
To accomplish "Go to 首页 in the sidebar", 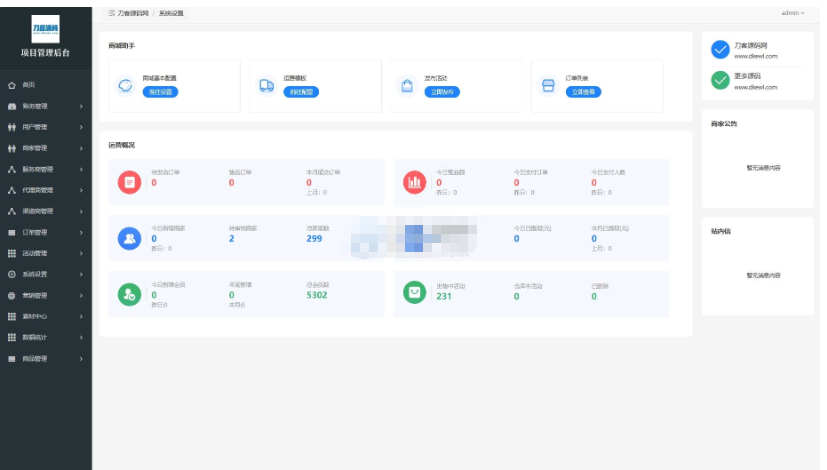I will point(29,85).
